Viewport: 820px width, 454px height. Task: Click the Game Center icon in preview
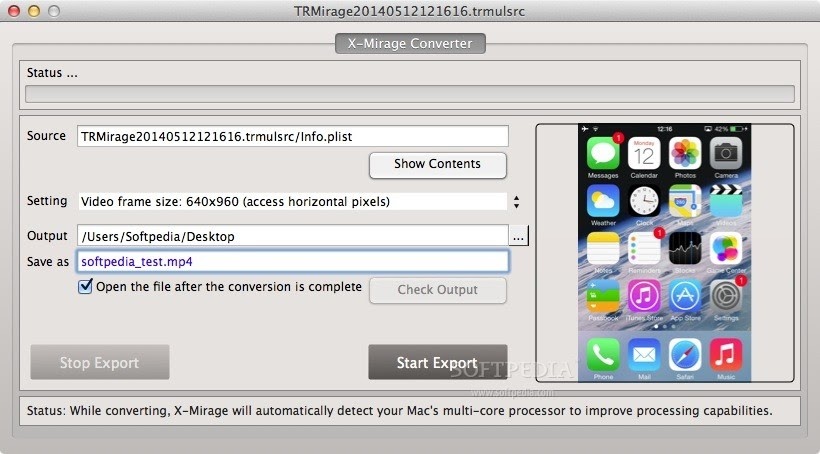[726, 248]
